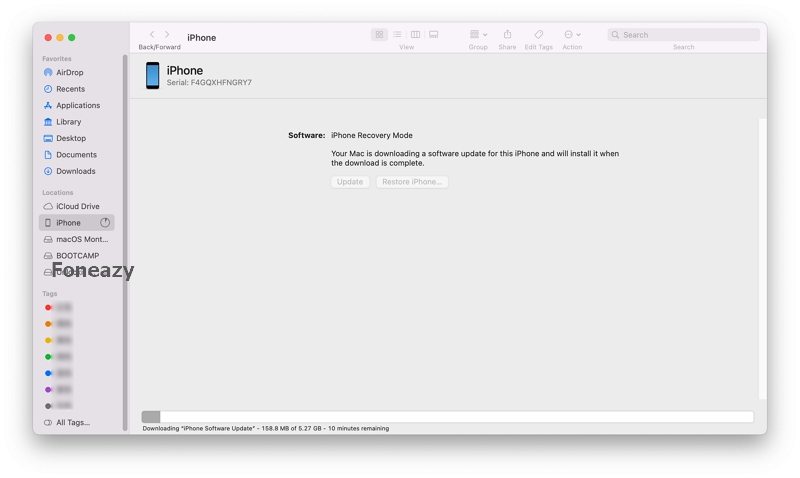Open the Group dropdown menu
Image resolution: width=800 pixels, height=478 pixels.
478,35
